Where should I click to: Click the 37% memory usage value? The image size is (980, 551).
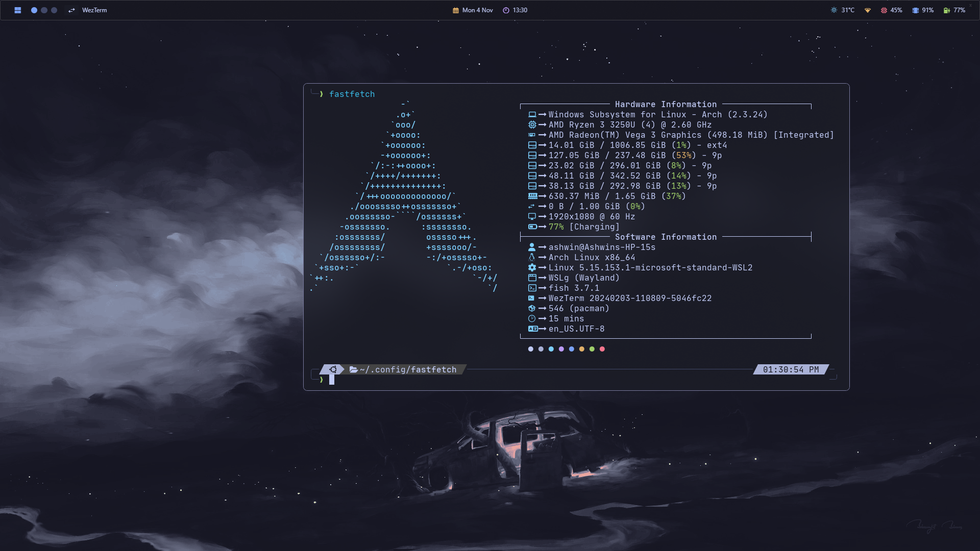(x=673, y=196)
